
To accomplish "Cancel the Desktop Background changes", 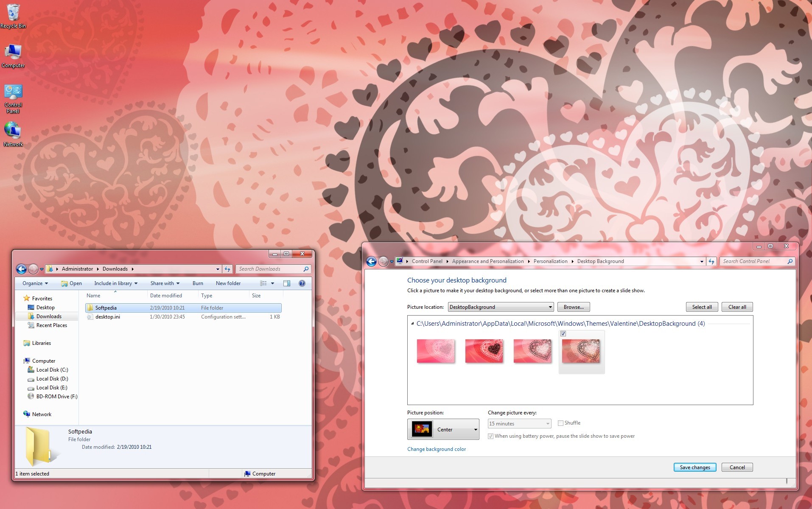I will point(737,467).
